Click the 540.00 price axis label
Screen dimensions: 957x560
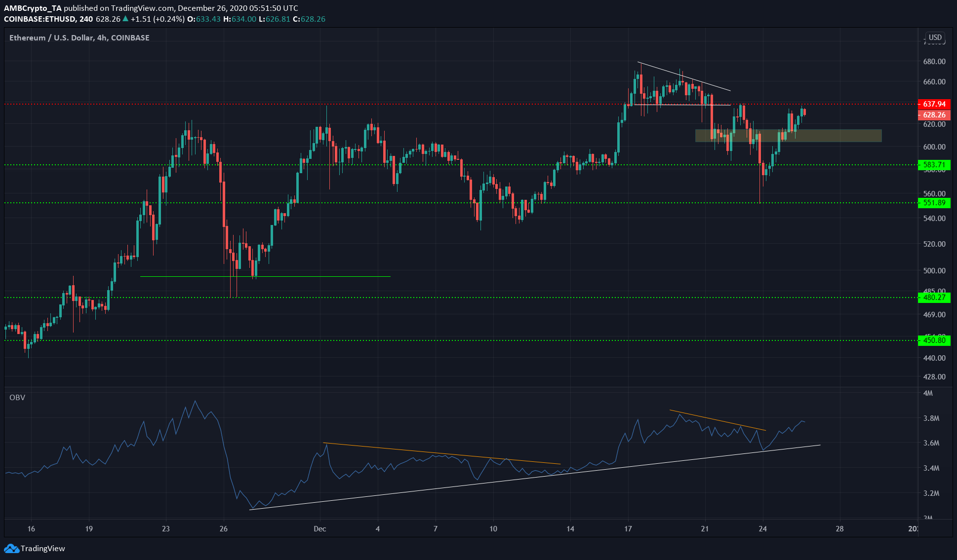(x=934, y=219)
